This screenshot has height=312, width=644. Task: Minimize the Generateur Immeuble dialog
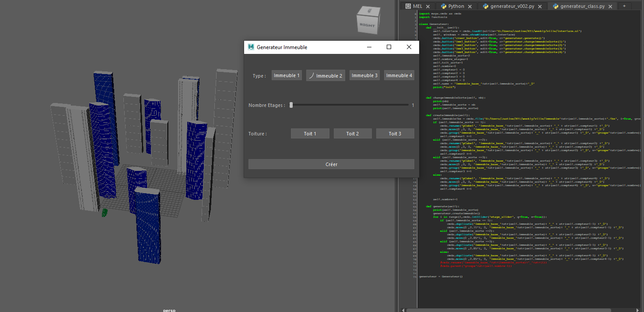click(x=369, y=47)
